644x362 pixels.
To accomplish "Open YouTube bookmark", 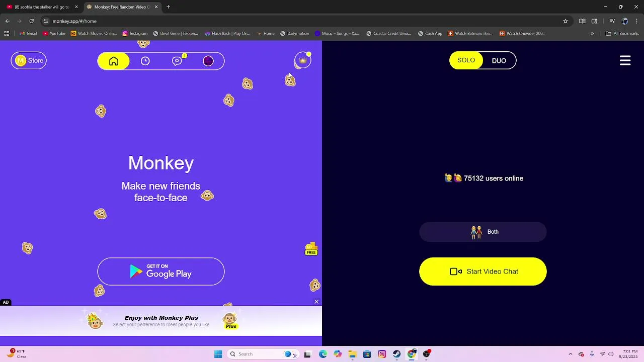I will coord(54,34).
